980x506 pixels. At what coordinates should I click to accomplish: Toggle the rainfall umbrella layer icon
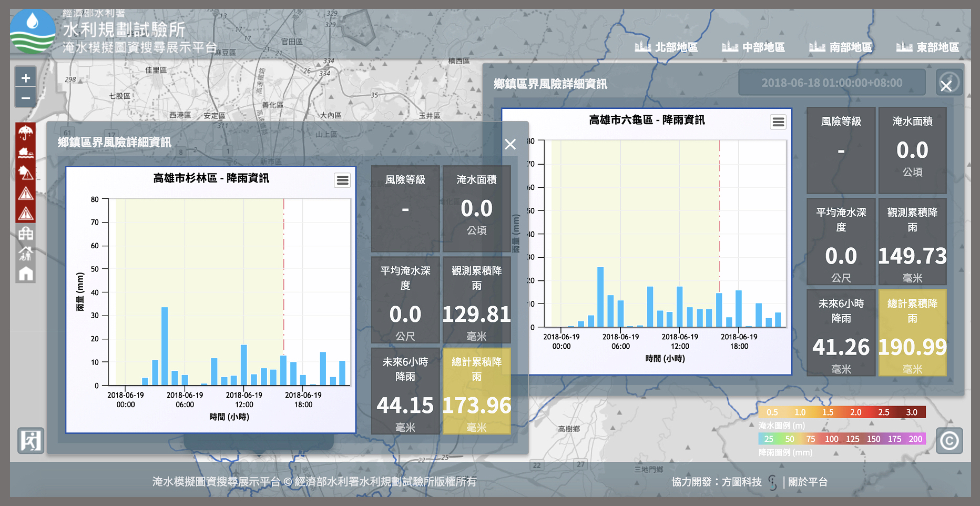[x=25, y=133]
